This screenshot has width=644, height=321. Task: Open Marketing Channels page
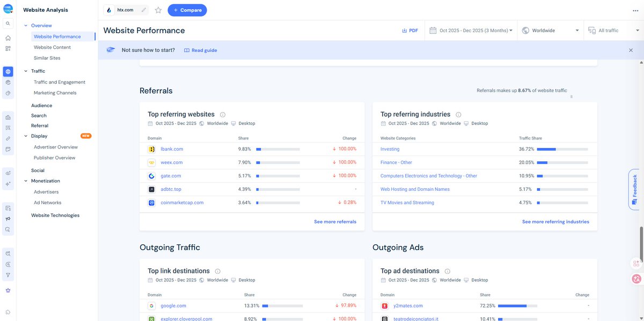[x=55, y=93]
